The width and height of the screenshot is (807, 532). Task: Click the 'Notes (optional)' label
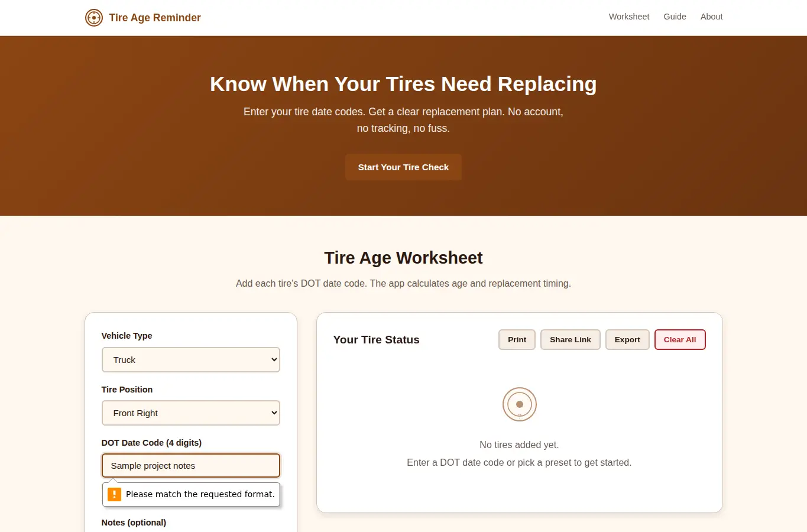(x=134, y=523)
